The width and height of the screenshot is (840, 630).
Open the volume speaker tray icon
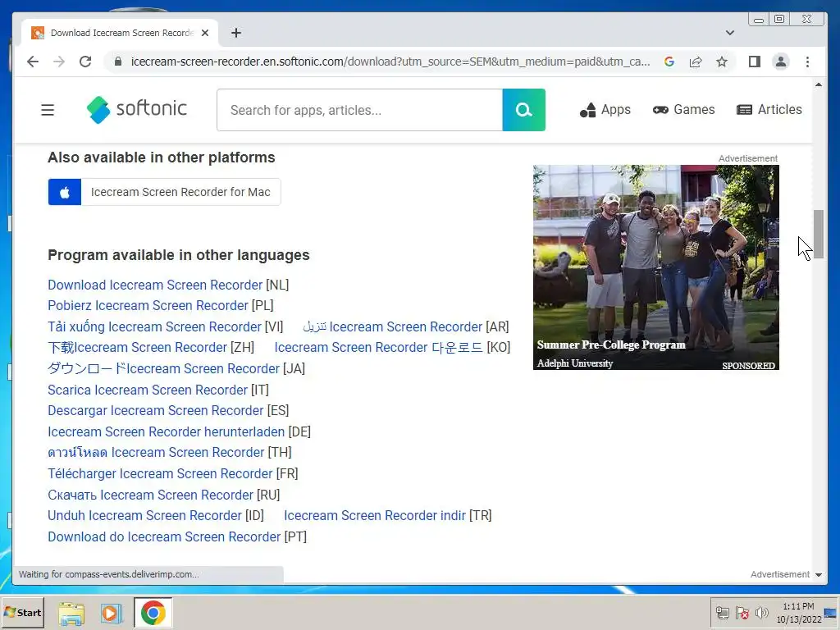tap(761, 612)
